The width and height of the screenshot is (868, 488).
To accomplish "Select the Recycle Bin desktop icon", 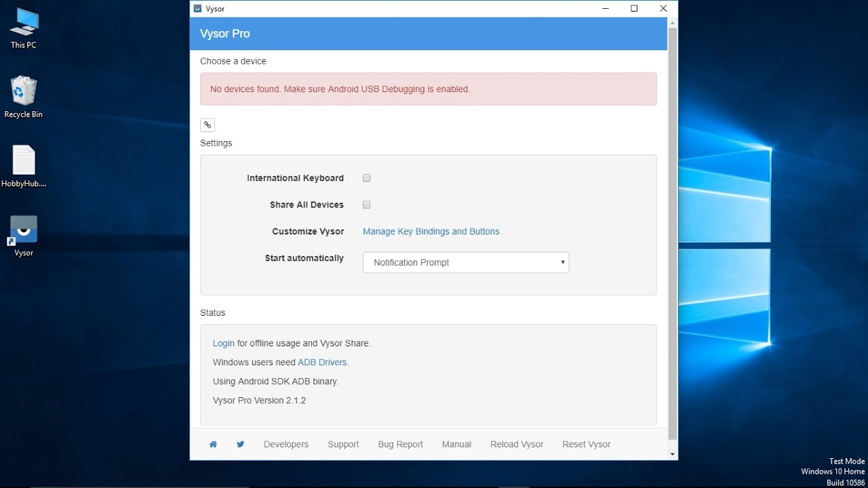I will [24, 97].
